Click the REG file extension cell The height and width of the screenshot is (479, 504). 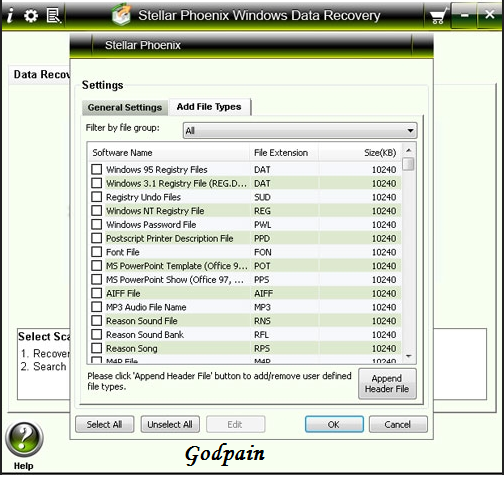click(x=262, y=211)
